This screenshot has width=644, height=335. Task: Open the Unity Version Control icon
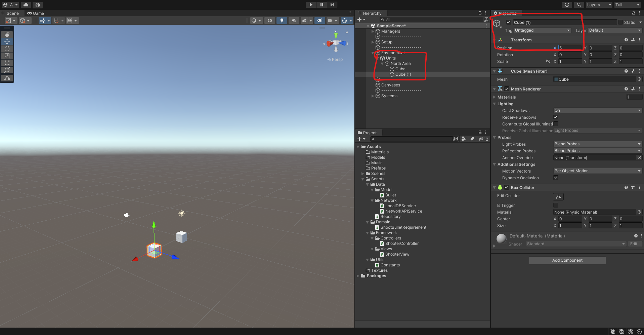pos(38,5)
